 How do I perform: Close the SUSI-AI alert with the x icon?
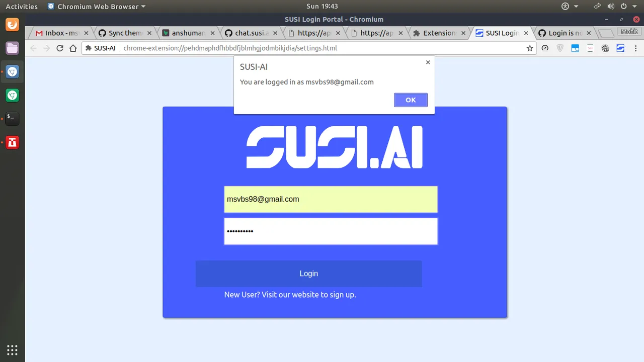pyautogui.click(x=428, y=62)
